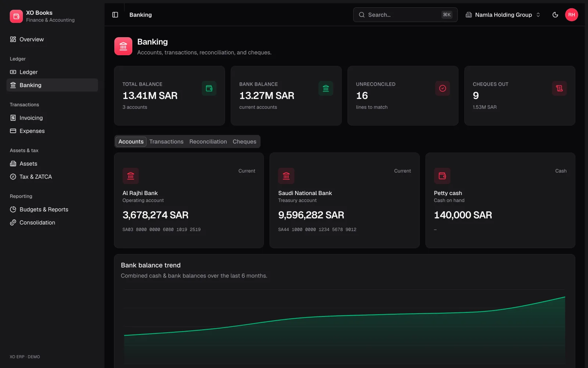
Task: Click the 9,596,282 SAR balance
Action: [x=311, y=215]
